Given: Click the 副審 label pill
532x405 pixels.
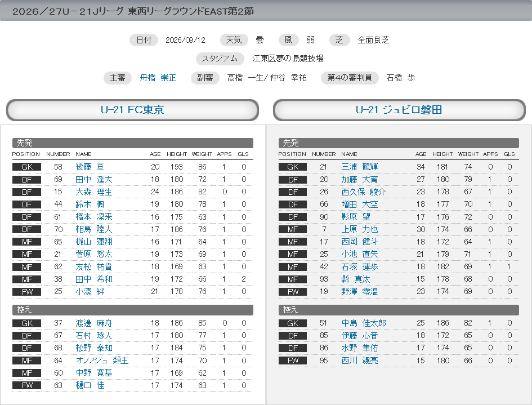Looking at the screenshot, I should pos(205,78).
